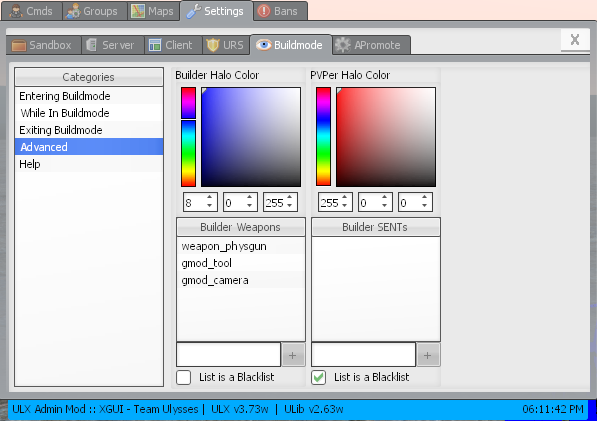Screen dimensions: 597x421
Task: Click the Builder SENTs list header
Action: [376, 227]
